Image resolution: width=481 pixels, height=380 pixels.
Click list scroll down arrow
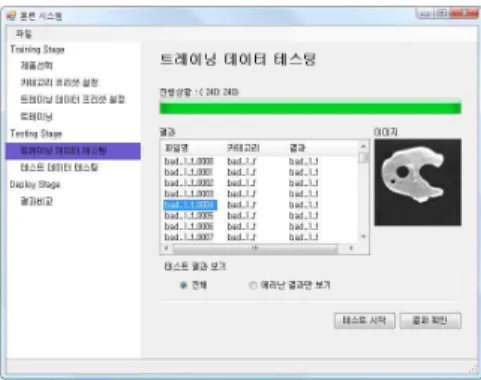[x=364, y=237]
